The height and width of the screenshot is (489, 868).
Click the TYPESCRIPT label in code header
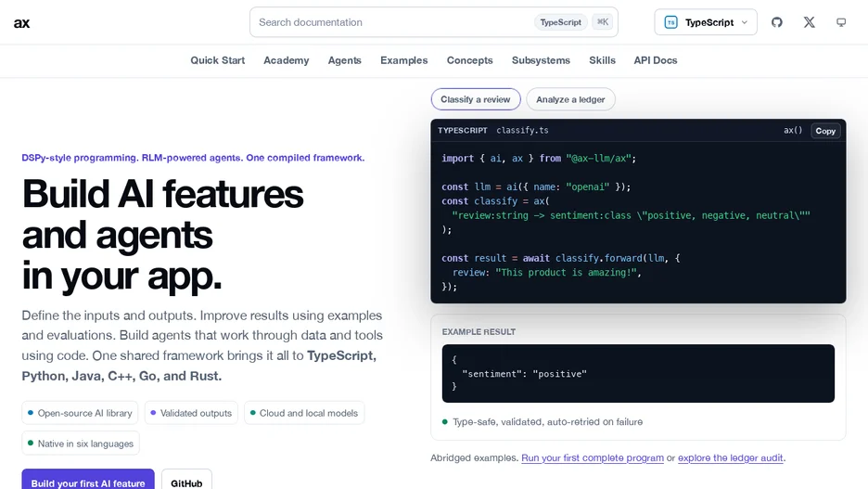(x=462, y=130)
